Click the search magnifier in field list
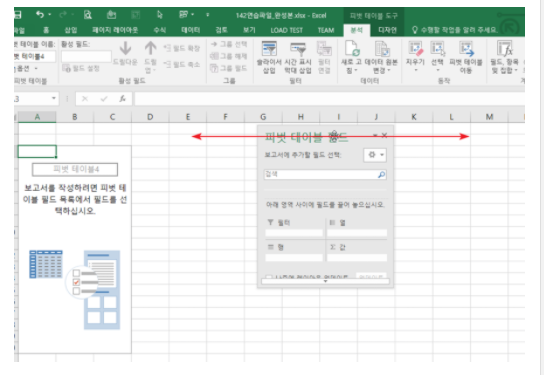 click(381, 174)
